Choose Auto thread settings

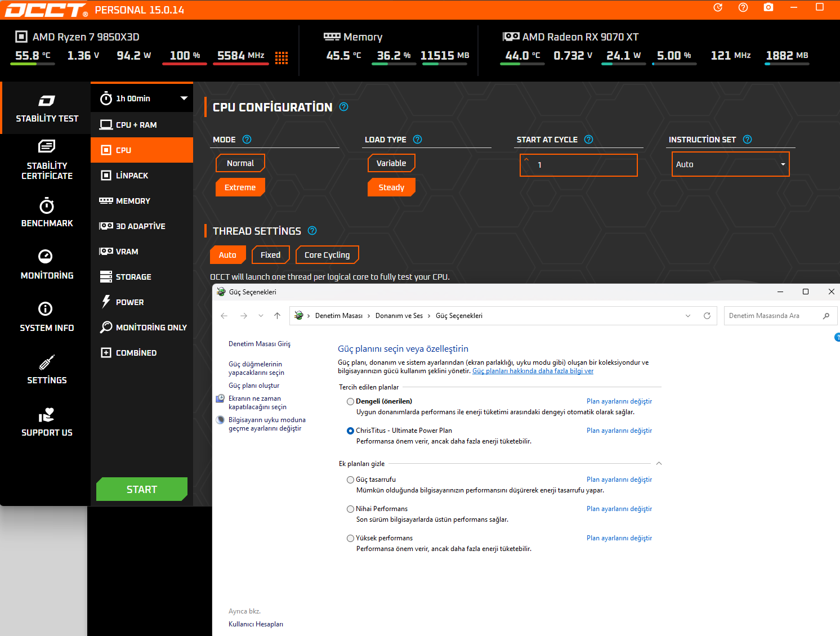click(227, 255)
